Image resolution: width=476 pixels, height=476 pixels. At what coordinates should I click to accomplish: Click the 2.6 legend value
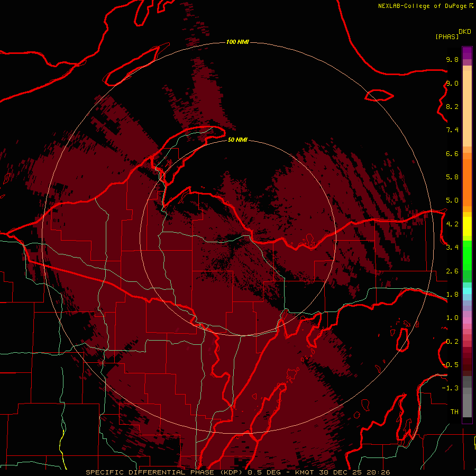[452, 271]
